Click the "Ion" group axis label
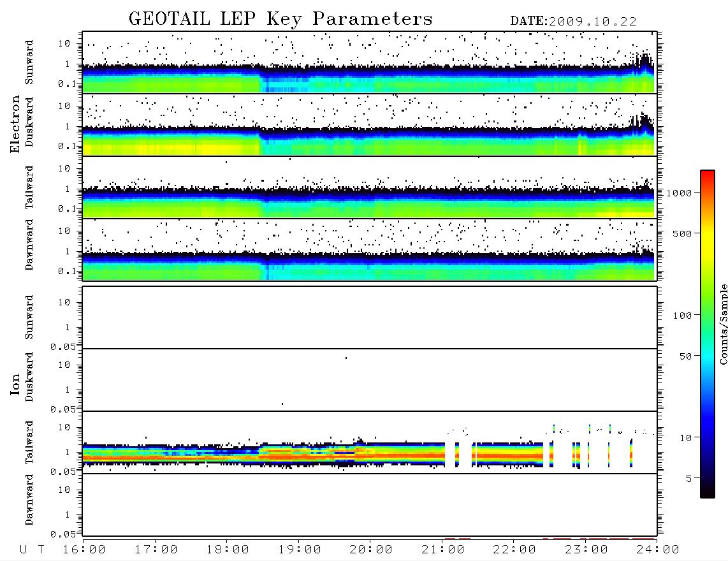 pyautogui.click(x=15, y=384)
